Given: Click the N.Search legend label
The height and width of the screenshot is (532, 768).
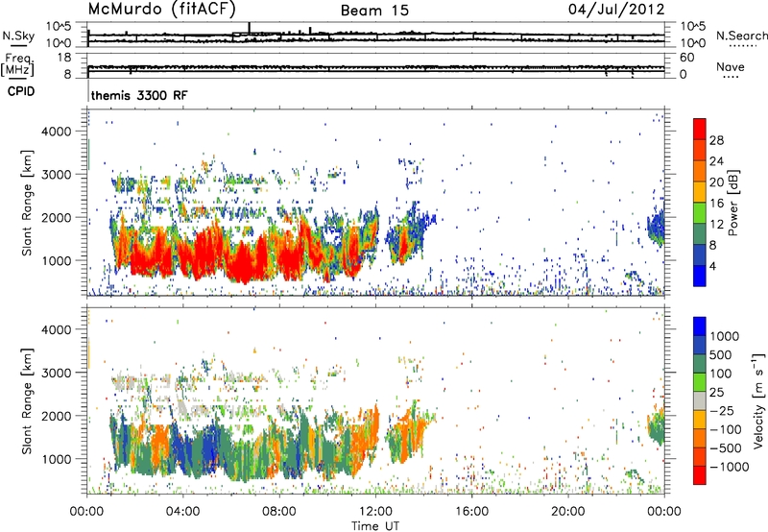Looking at the screenshot, I should coord(741,36).
